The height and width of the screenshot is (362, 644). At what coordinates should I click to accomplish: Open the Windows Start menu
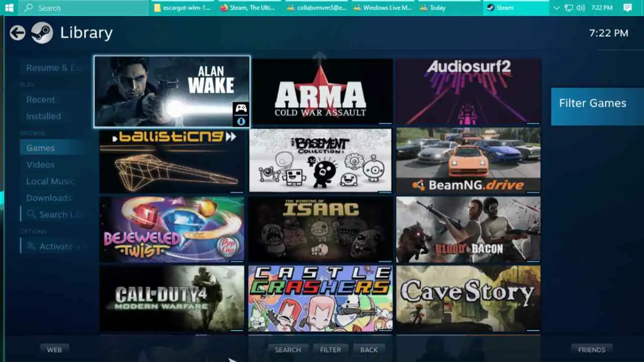[9, 8]
